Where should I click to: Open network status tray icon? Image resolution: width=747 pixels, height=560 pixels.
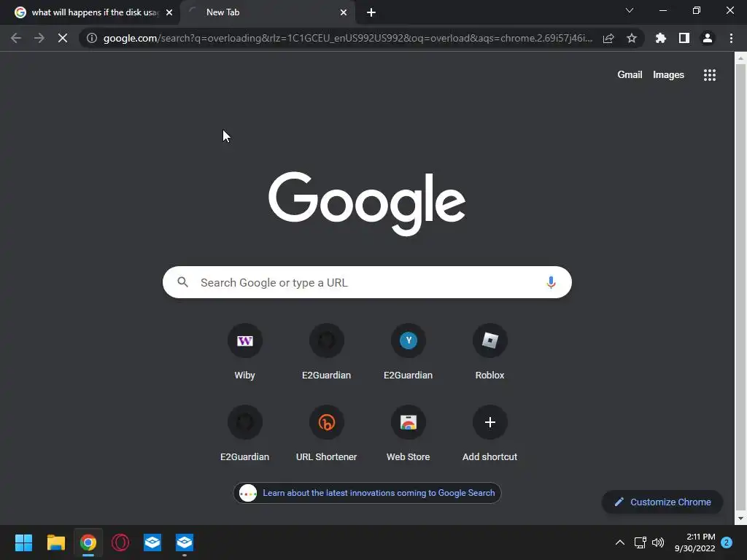click(x=640, y=542)
